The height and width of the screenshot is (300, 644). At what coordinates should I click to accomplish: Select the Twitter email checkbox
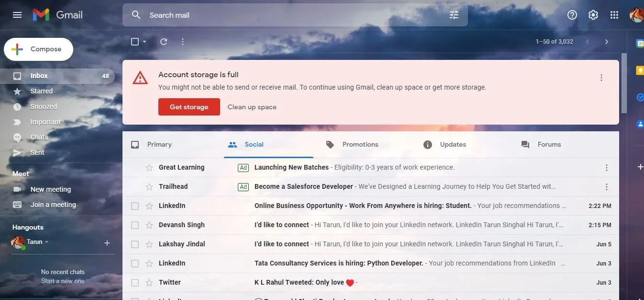(x=135, y=282)
